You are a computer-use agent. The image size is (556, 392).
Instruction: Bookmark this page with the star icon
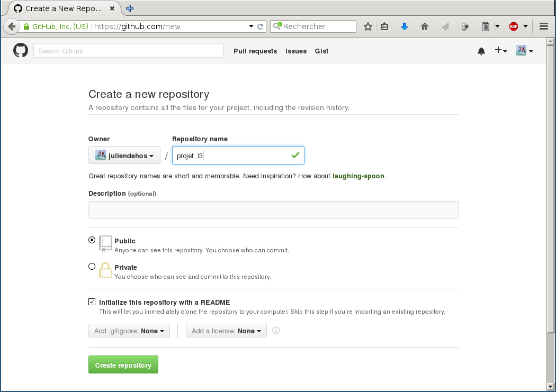click(x=368, y=26)
